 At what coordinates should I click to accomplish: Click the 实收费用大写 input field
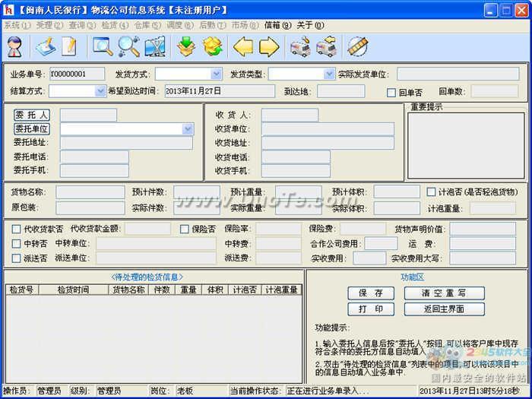point(483,258)
